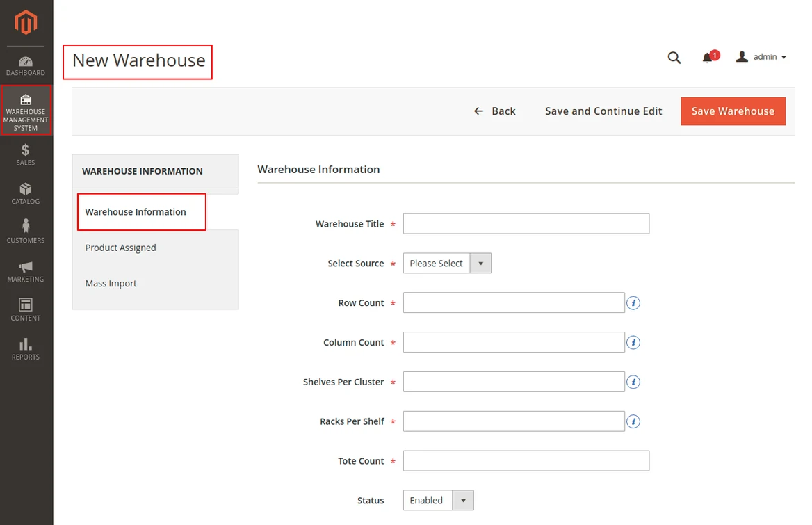Click the 'New Warehouse' page title
This screenshot has height=525, width=812.
click(x=139, y=60)
